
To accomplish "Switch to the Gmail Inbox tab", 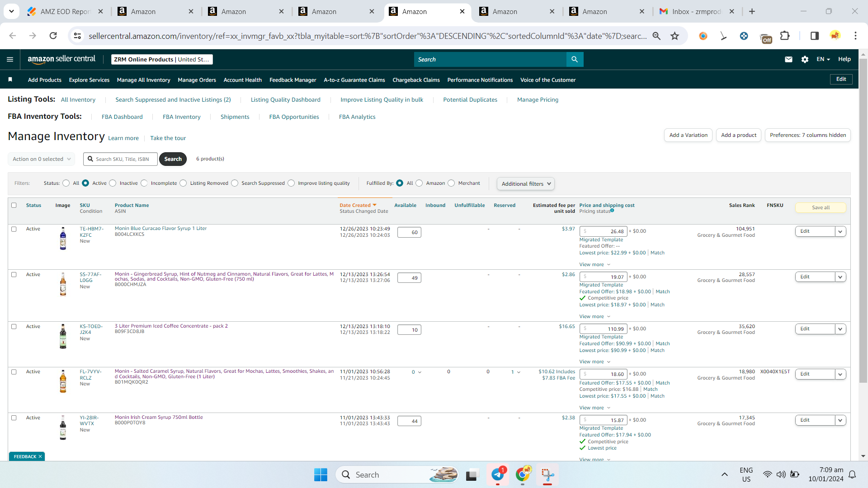I will [x=696, y=11].
